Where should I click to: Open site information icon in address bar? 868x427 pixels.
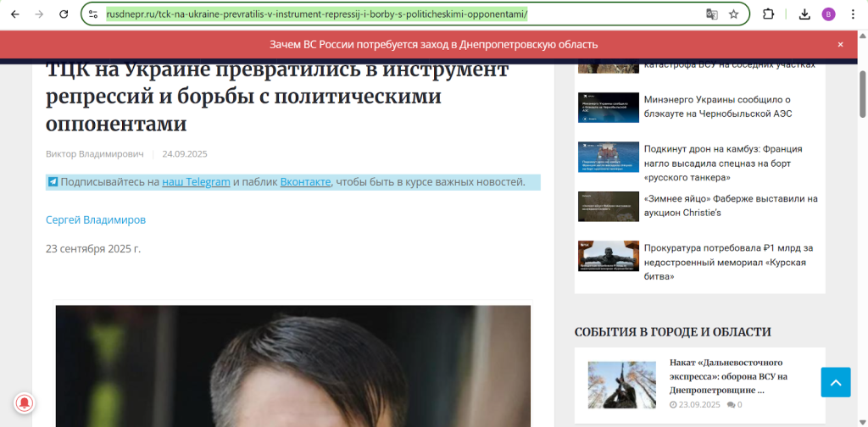(93, 14)
